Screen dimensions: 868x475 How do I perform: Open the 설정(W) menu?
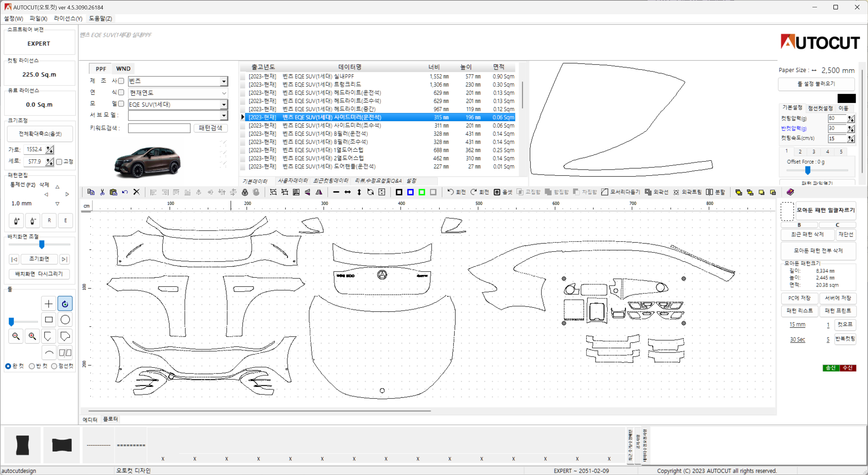13,19
